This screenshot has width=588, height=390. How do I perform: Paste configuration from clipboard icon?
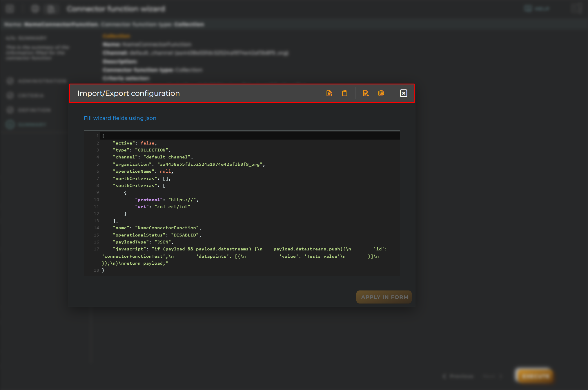click(344, 93)
